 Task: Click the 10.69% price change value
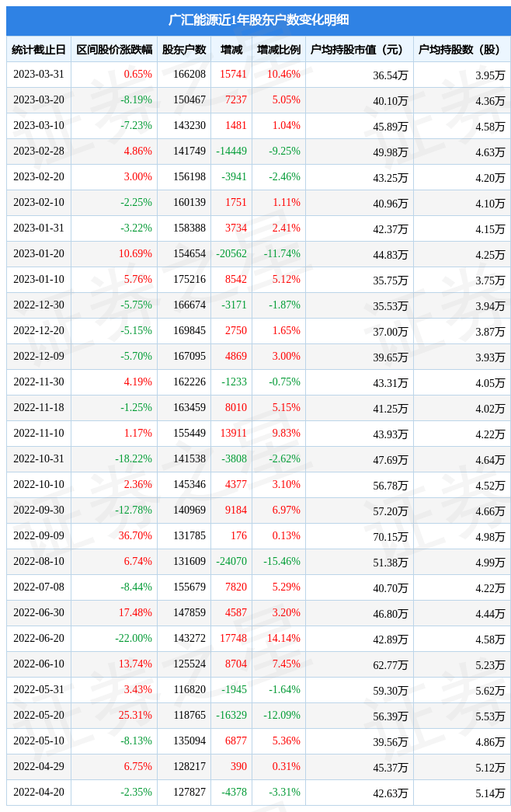(136, 253)
